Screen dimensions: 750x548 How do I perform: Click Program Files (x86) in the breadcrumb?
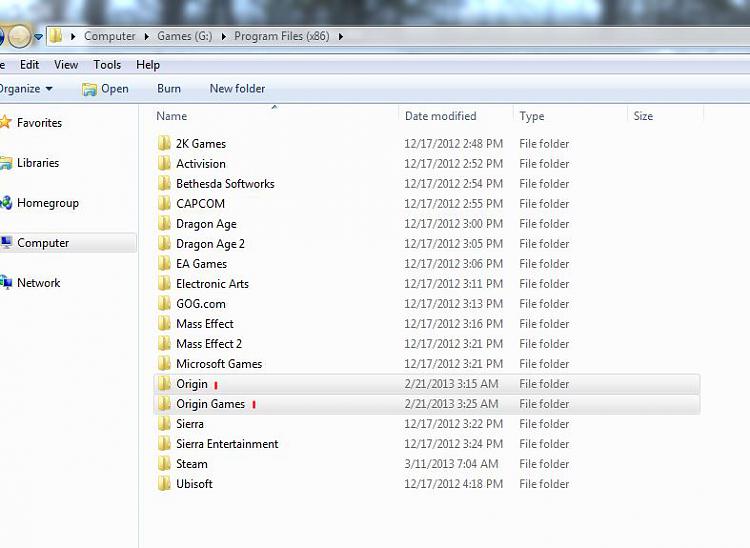(282, 36)
